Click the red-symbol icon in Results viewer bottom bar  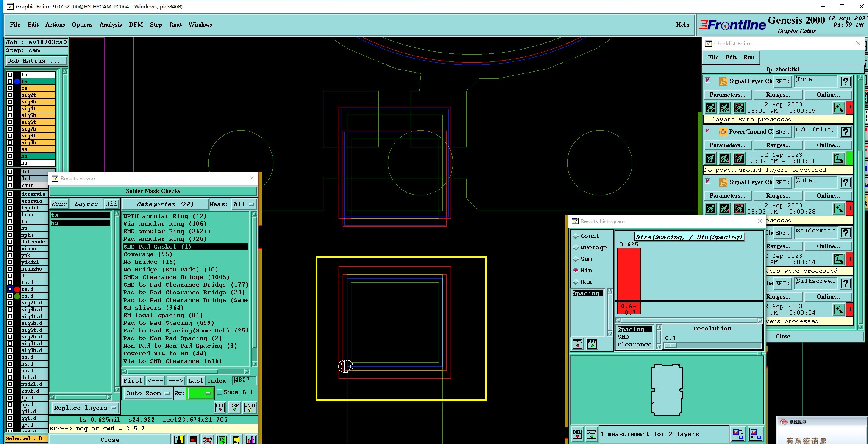[x=193, y=440]
